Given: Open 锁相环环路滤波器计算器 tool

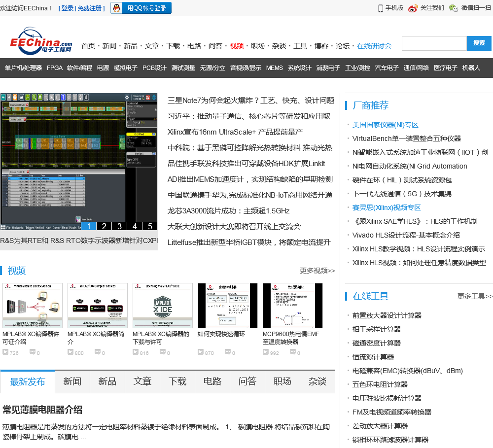Looking at the screenshot, I should (x=390, y=440).
